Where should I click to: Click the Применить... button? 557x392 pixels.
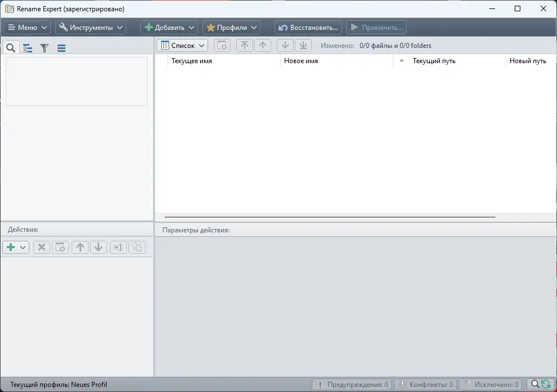click(x=376, y=28)
